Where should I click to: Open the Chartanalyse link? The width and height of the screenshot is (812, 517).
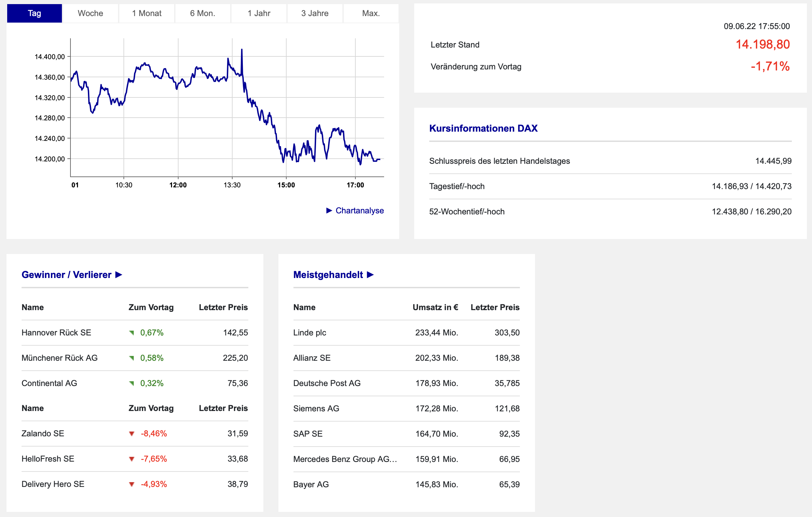click(359, 211)
